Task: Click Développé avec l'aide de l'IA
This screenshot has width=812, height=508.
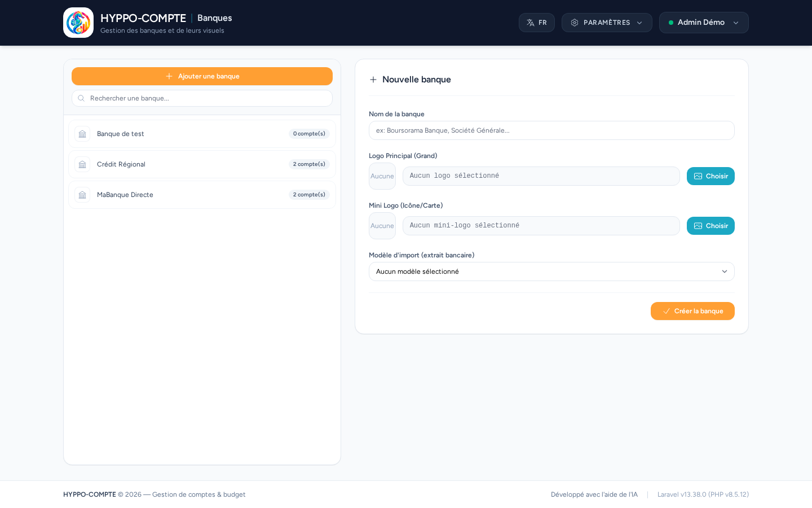Action: pos(594,494)
